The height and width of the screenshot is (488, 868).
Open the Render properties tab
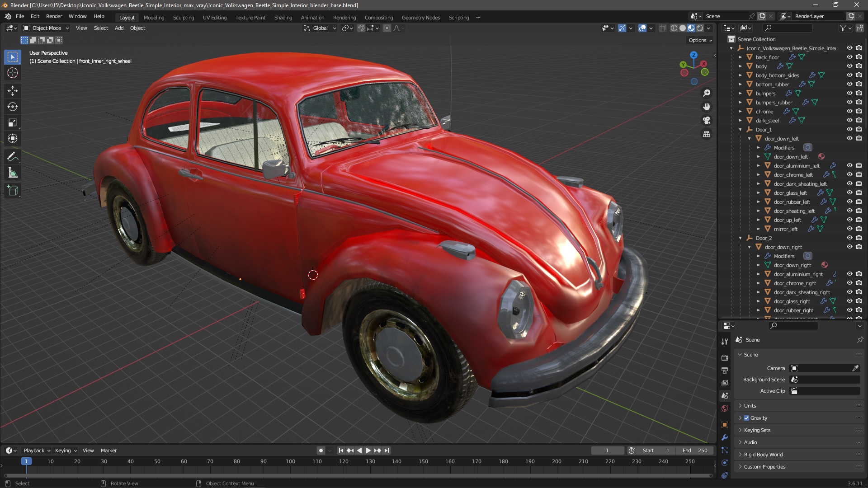pyautogui.click(x=725, y=357)
